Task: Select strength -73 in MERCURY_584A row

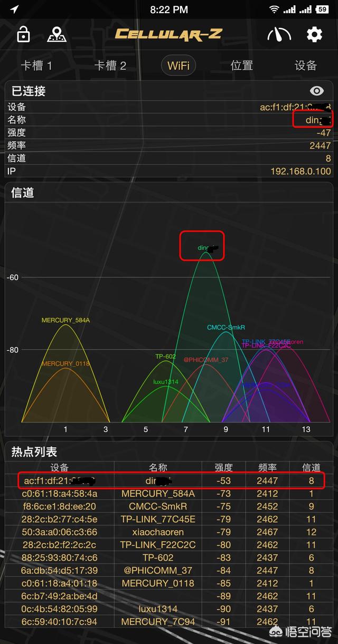Action: click(223, 494)
